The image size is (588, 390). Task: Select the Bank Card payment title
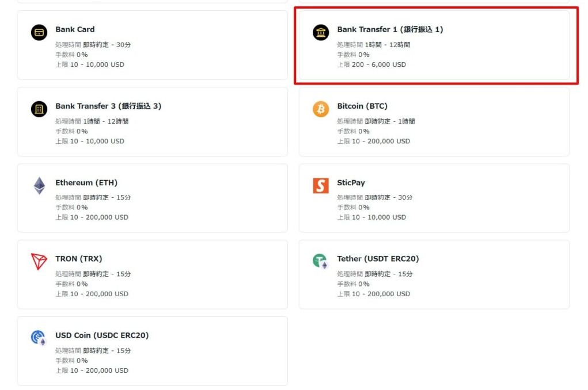point(75,29)
